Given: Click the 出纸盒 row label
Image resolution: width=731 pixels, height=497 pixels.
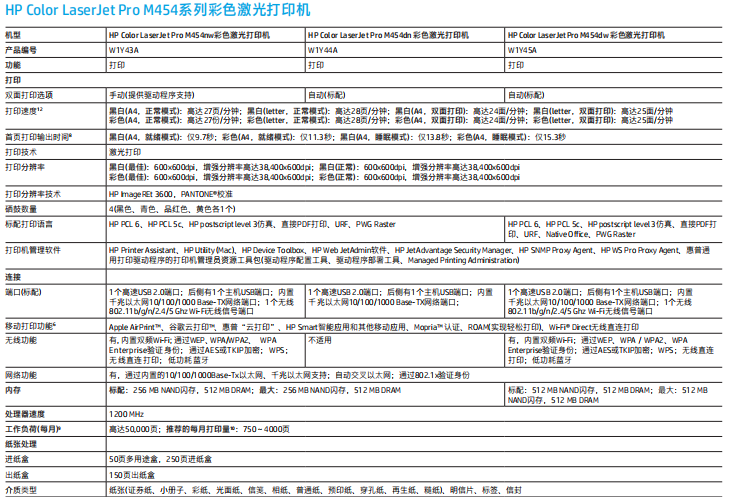Looking at the screenshot, I should tap(17, 475).
